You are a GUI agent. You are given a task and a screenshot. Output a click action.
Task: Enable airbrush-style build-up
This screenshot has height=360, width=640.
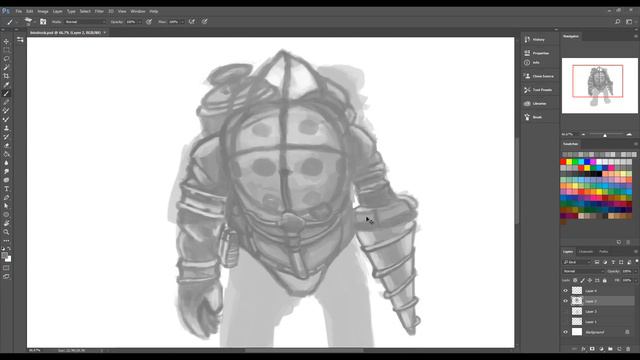coord(192,22)
